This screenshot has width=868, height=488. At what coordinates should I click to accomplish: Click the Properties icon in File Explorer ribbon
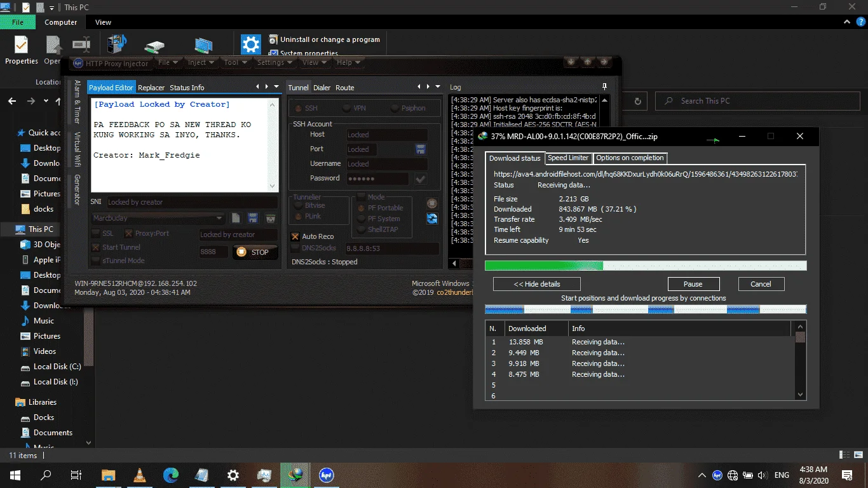click(21, 46)
